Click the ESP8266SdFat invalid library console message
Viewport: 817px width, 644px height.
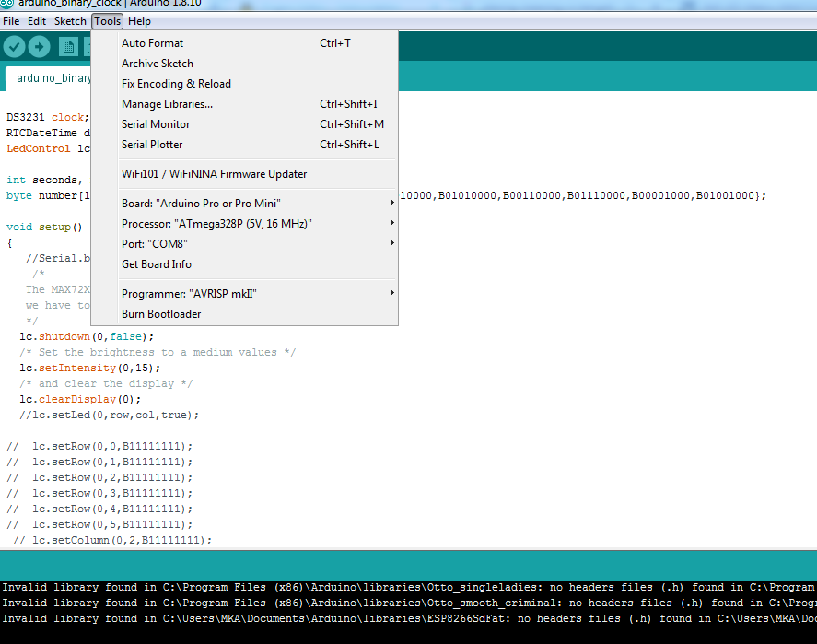[409, 618]
